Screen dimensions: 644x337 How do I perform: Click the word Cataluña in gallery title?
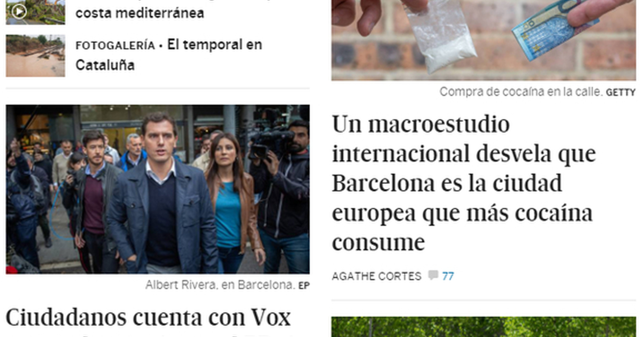105,65
